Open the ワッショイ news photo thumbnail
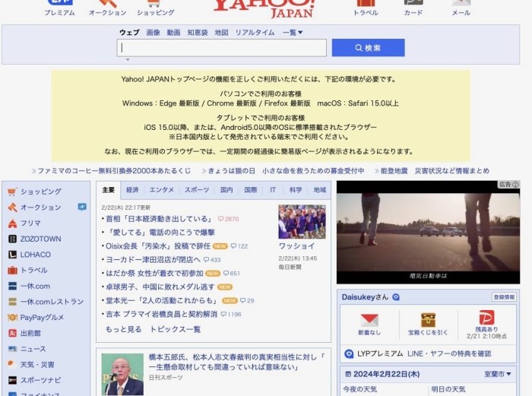 [x=302, y=222]
